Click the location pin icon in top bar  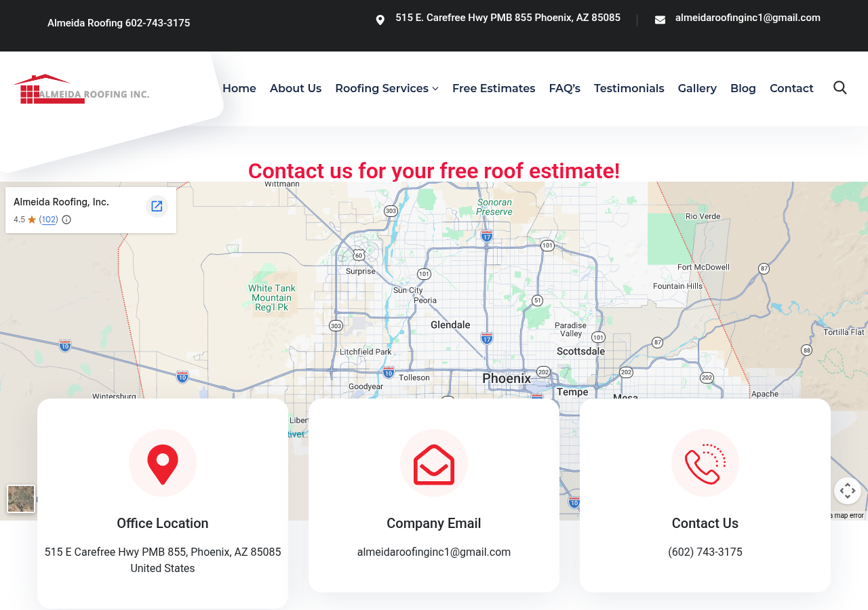coord(380,20)
